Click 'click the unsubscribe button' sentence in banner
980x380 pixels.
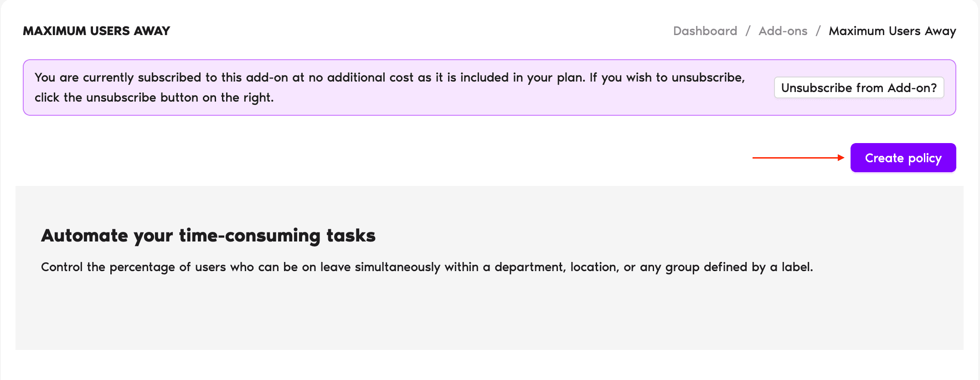pyautogui.click(x=154, y=98)
